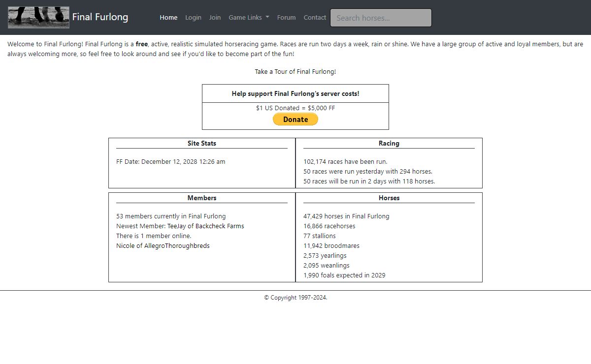Click the Members panel heading
591x364 pixels.
pos(201,198)
